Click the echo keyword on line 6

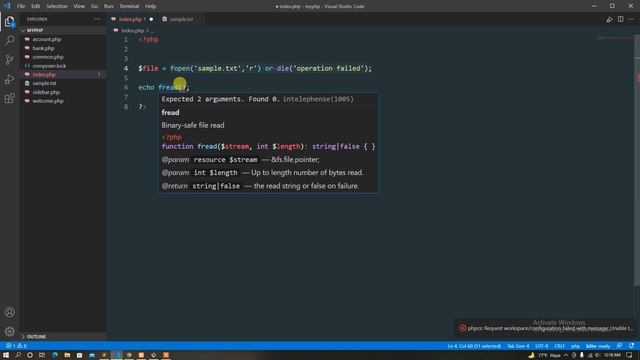click(146, 87)
